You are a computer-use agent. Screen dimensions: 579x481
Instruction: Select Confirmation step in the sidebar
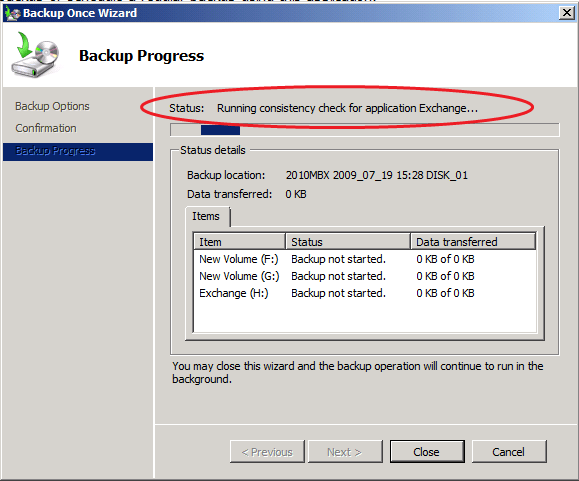pyautogui.click(x=46, y=128)
